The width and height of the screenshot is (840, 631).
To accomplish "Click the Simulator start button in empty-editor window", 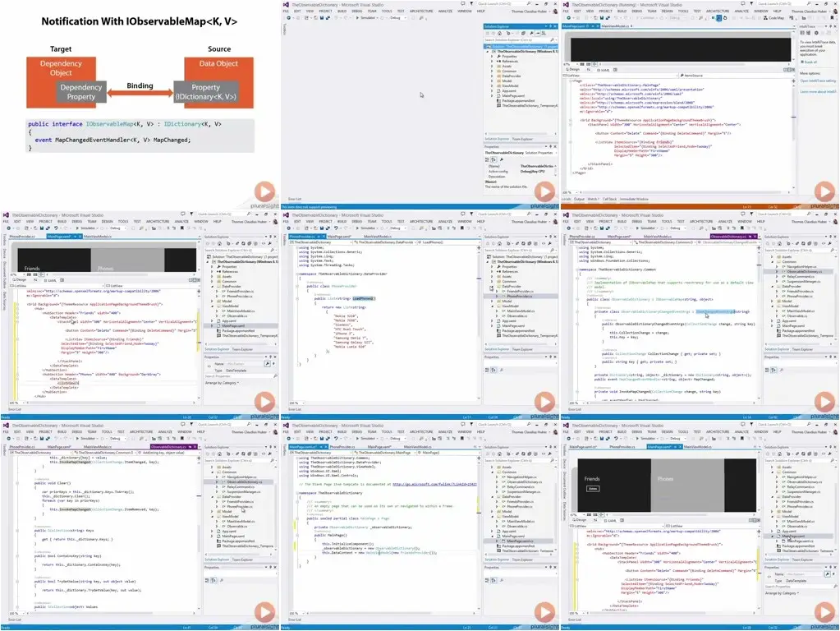I will click(x=365, y=18).
